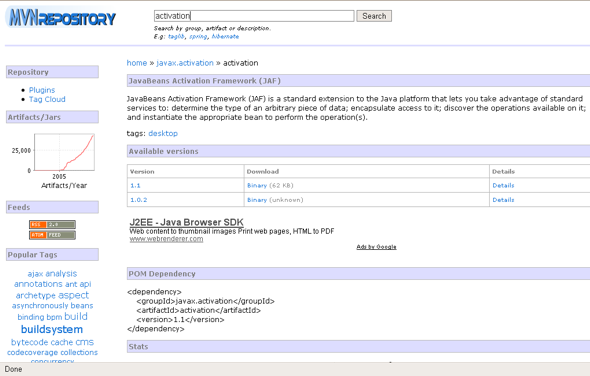Viewport: 590px width, 376px height.
Task: Click the groupId line in POM dependency
Action: [205, 301]
